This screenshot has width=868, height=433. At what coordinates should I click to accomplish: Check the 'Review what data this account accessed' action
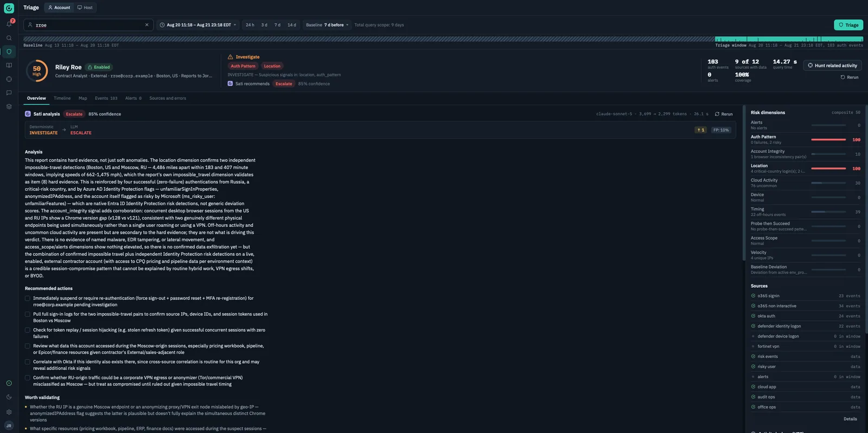pyautogui.click(x=28, y=346)
